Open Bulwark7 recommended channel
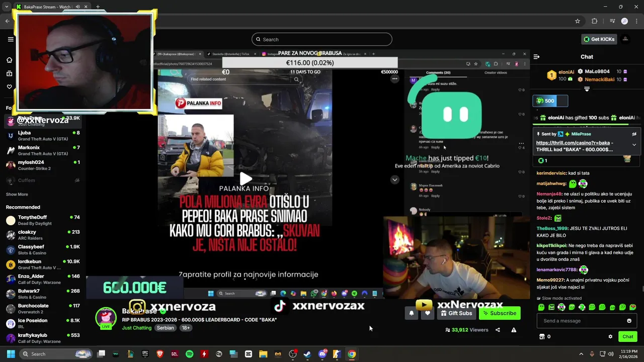Image resolution: width=644 pixels, height=362 pixels. [43, 294]
